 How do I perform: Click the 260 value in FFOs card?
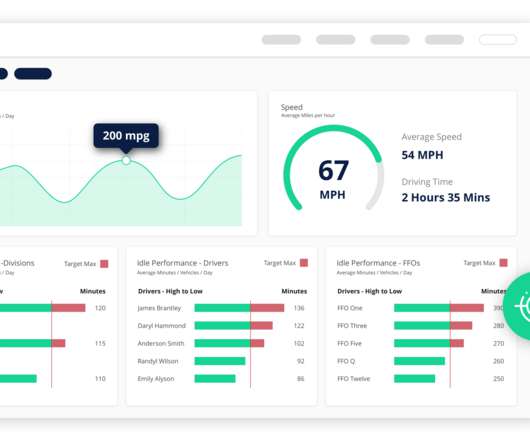[x=499, y=361]
